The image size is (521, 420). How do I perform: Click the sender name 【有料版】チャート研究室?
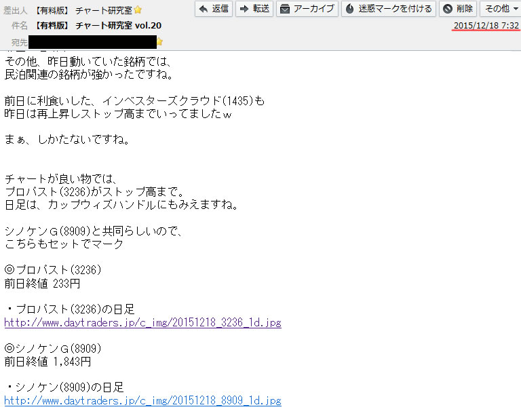pos(83,11)
